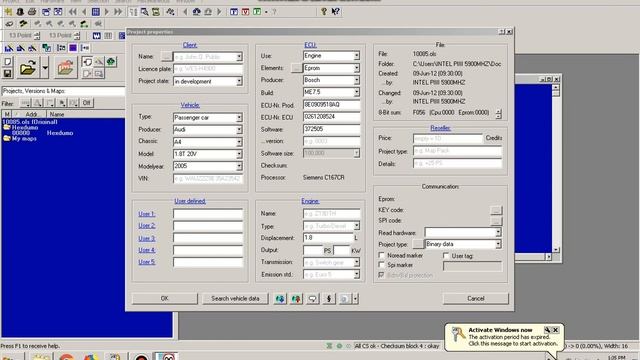Click the solid blue square toolbar icon
640x360 pixels.
tap(73, 48)
